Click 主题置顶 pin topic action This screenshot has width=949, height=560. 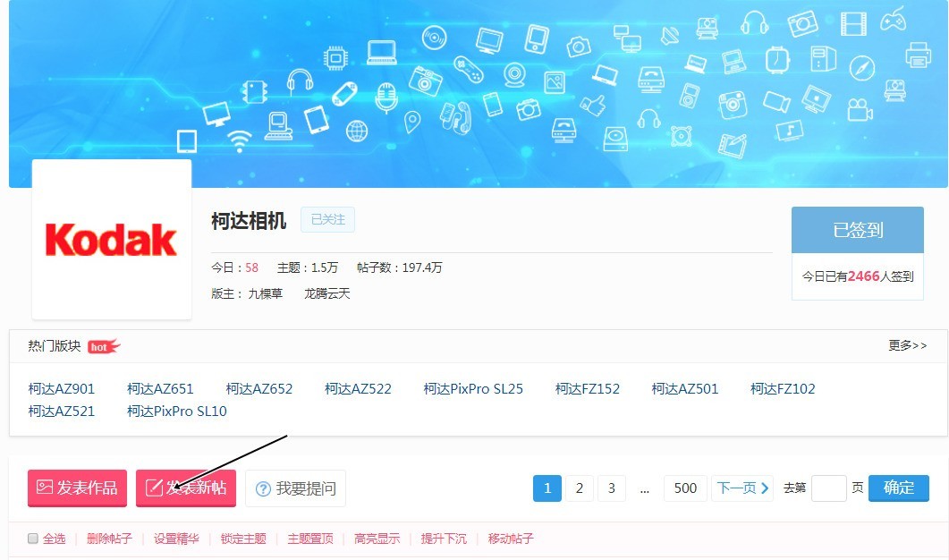(x=309, y=539)
